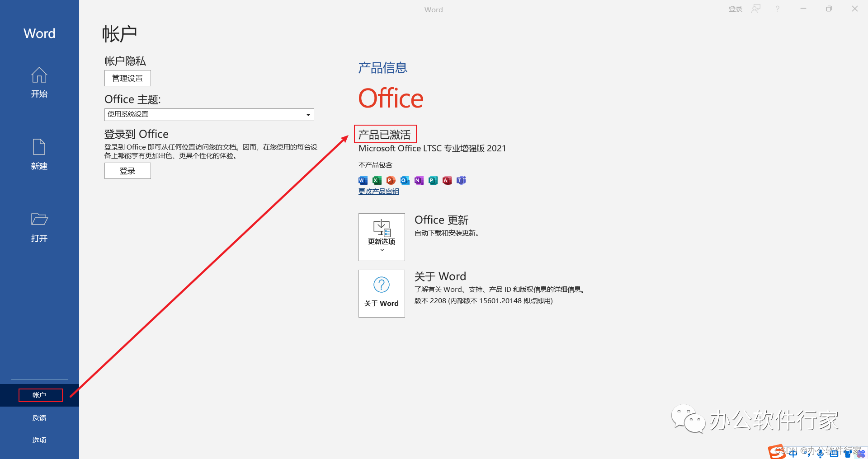868x459 pixels.
Task: Restore down the Word window
Action: click(829, 9)
